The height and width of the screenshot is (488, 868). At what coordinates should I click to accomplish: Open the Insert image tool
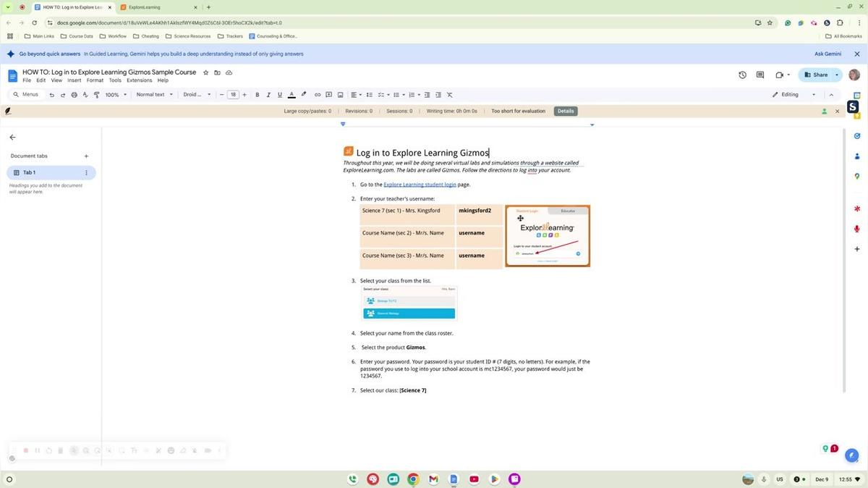coord(339,94)
